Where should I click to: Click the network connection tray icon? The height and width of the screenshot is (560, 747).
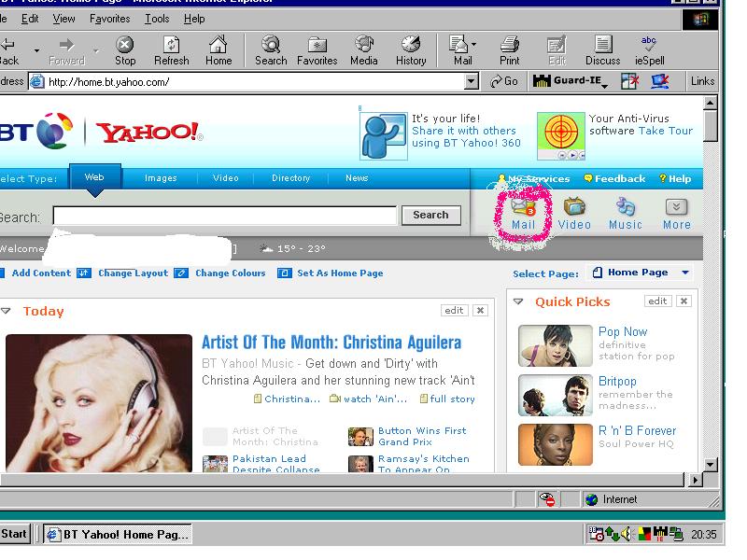point(676,534)
